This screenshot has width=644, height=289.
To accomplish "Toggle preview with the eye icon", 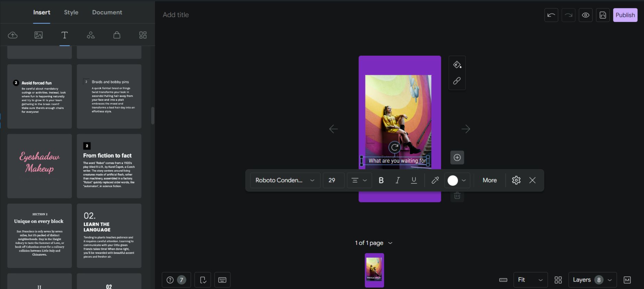I will 586,15.
